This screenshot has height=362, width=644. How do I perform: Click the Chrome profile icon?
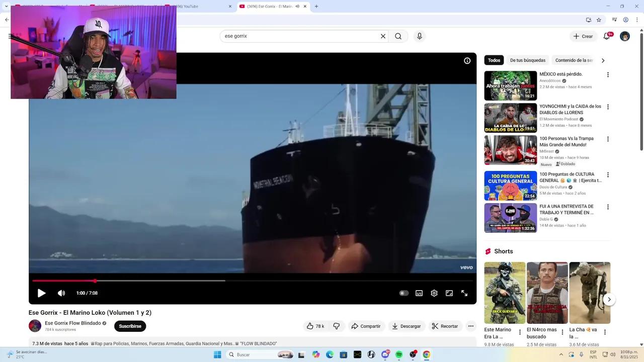[x=626, y=20]
